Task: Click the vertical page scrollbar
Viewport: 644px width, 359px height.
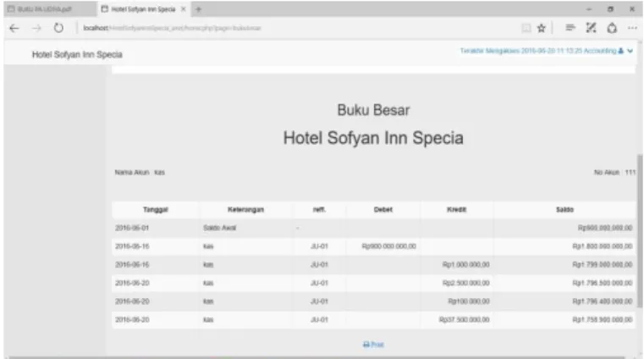Action: point(640,231)
